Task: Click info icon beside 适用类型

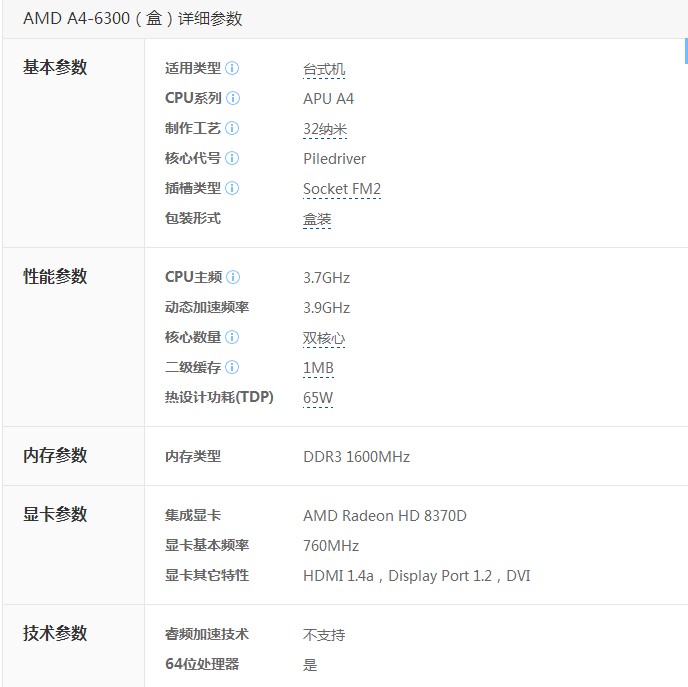Action: tap(232, 68)
